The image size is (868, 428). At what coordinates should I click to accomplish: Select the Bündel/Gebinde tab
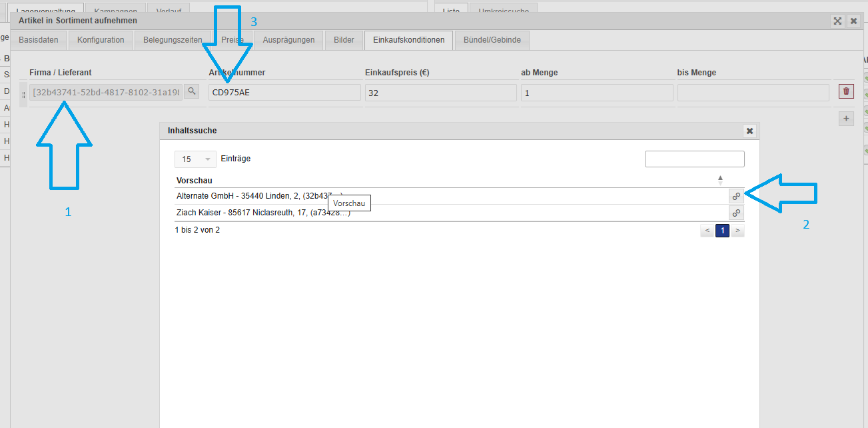(492, 40)
